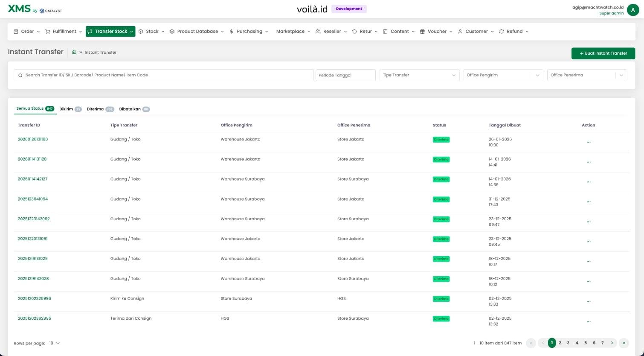Open action menu for transfer 20260126131160
The image size is (644, 356).
click(589, 142)
